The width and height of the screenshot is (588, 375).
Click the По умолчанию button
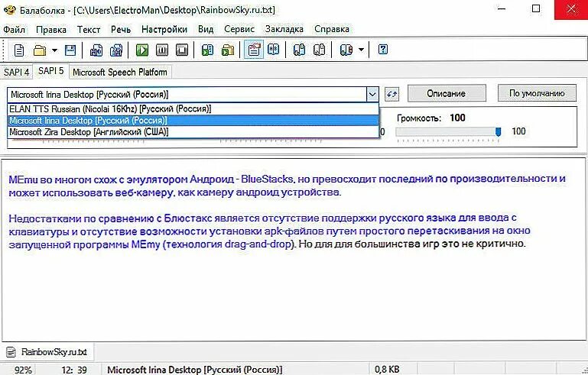[x=537, y=93]
